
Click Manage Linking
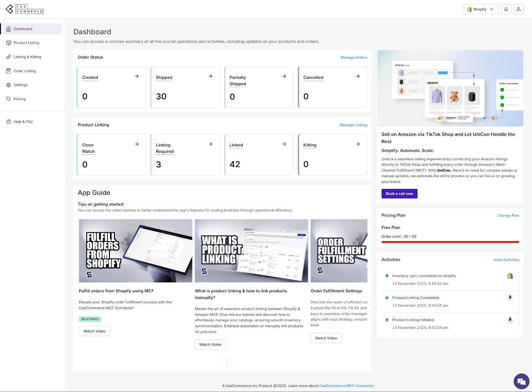[353, 125]
